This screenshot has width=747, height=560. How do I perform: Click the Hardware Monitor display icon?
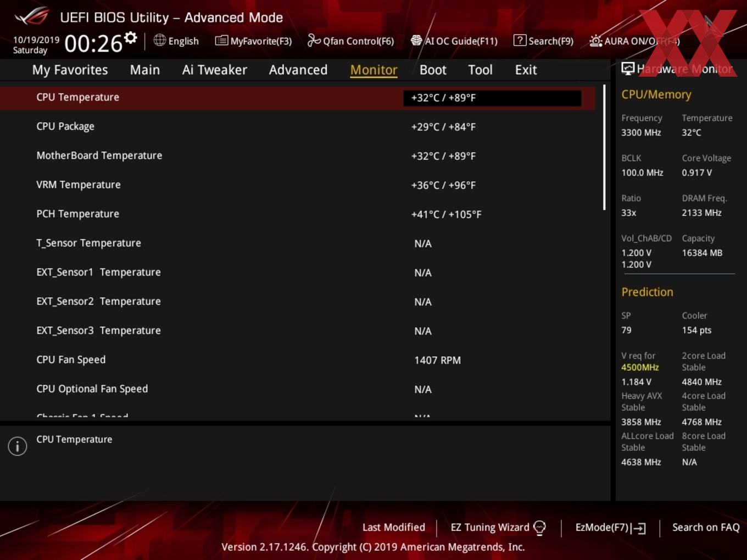628,68
